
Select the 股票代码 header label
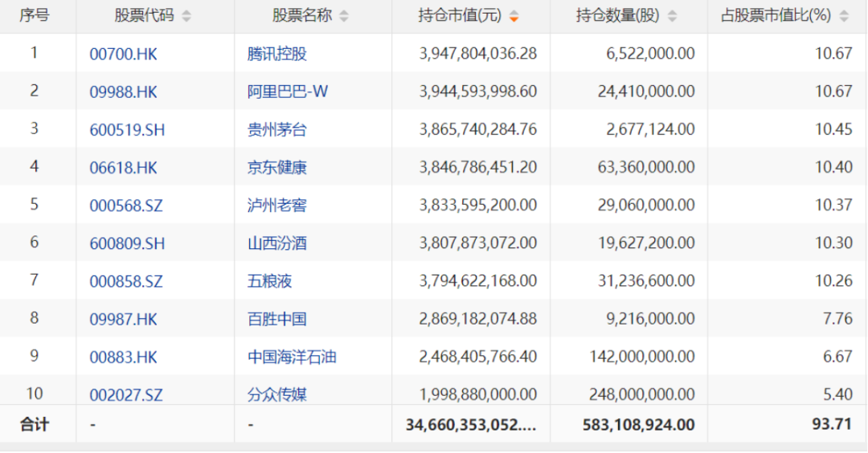(x=144, y=15)
